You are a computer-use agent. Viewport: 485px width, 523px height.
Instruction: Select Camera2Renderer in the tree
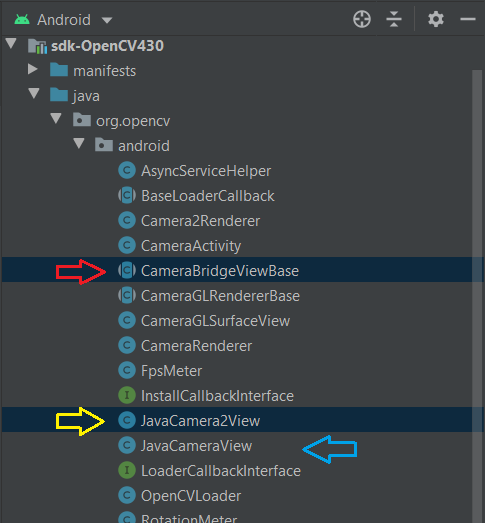[x=200, y=221]
